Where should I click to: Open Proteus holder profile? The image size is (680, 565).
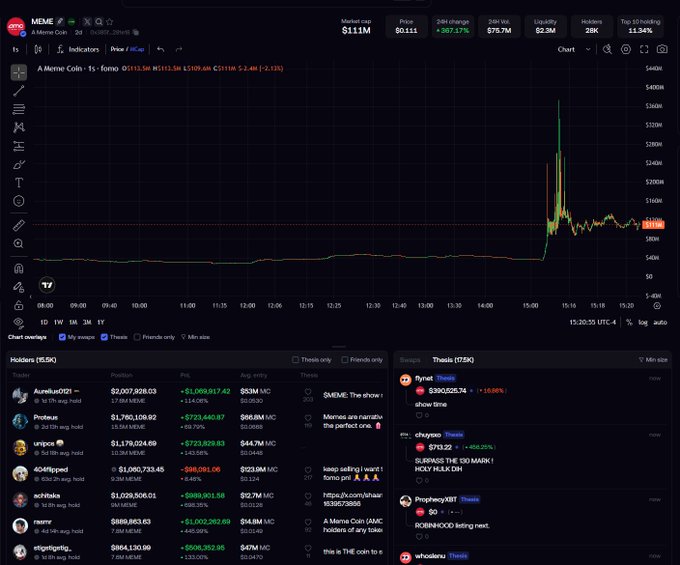46,417
